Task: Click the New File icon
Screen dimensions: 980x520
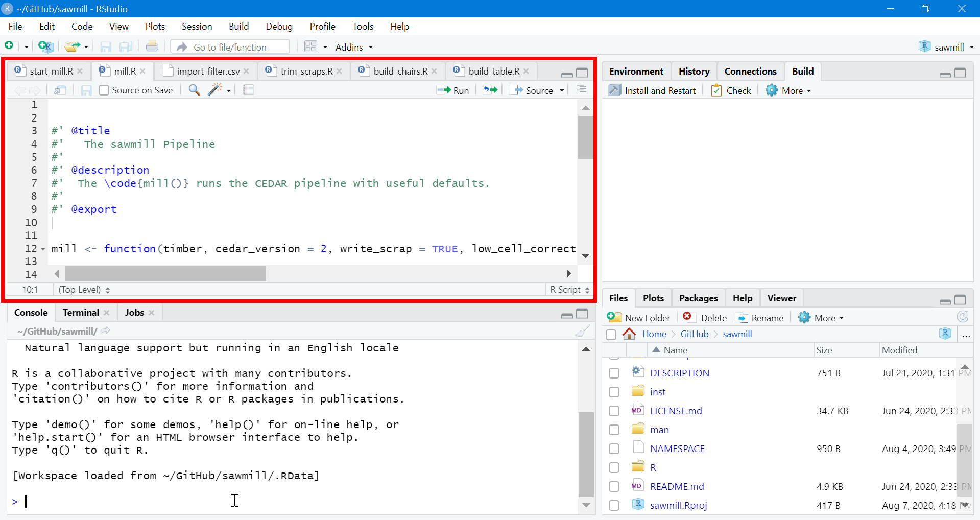Action: tap(9, 46)
